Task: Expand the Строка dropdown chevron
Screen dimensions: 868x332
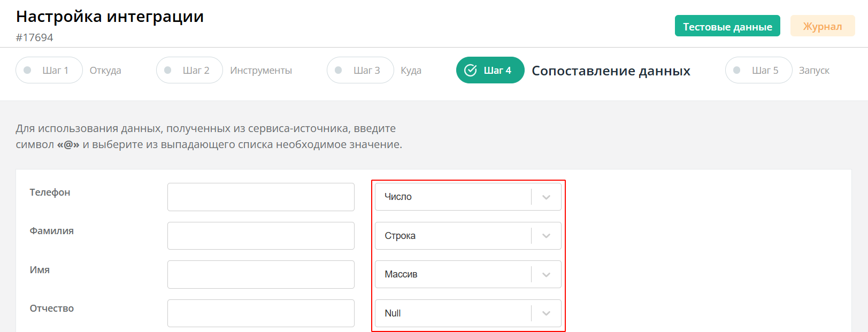Action: click(546, 236)
